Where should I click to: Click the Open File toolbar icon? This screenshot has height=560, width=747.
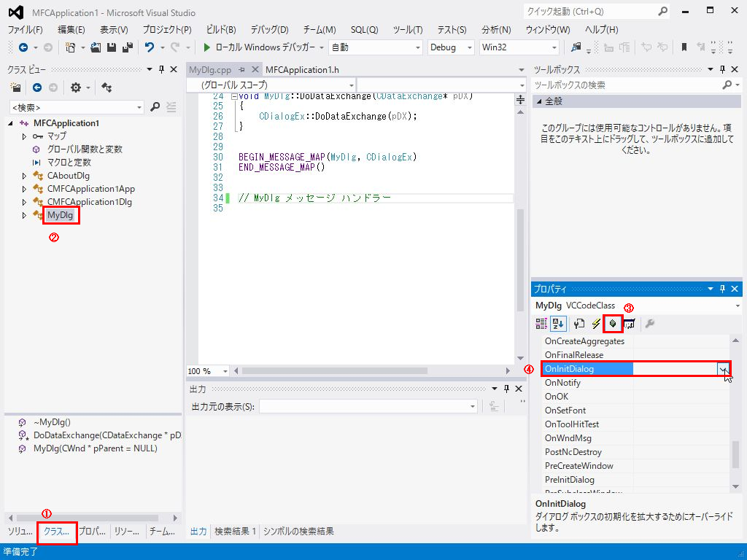pyautogui.click(x=96, y=47)
